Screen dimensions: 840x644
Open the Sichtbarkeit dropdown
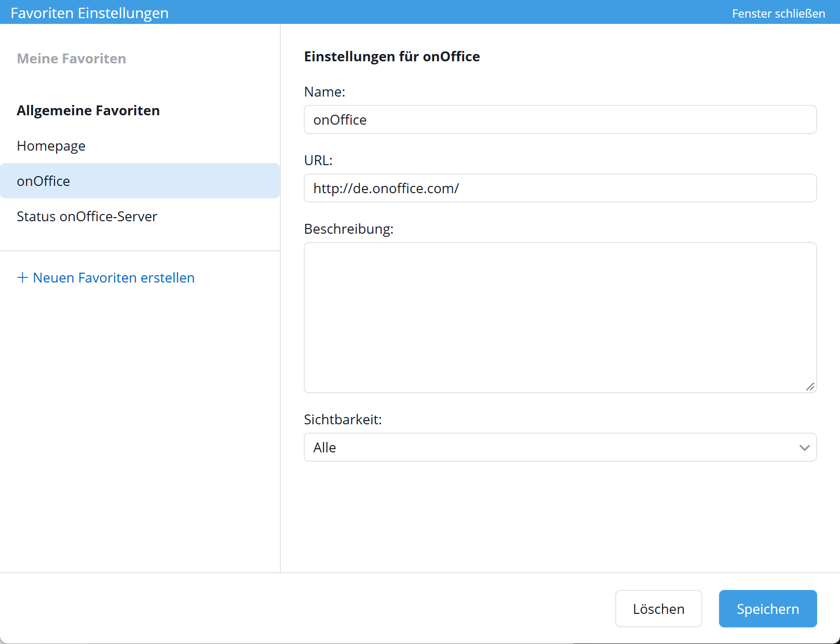(560, 447)
